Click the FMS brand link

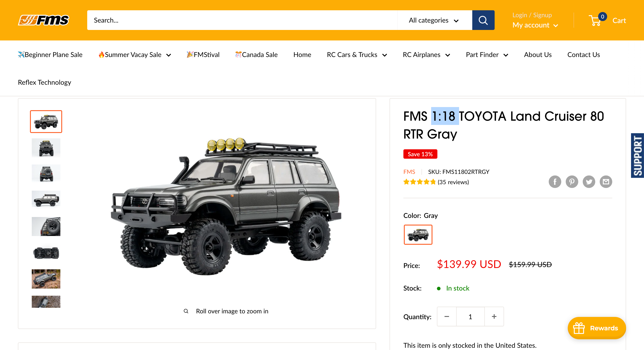coord(409,172)
